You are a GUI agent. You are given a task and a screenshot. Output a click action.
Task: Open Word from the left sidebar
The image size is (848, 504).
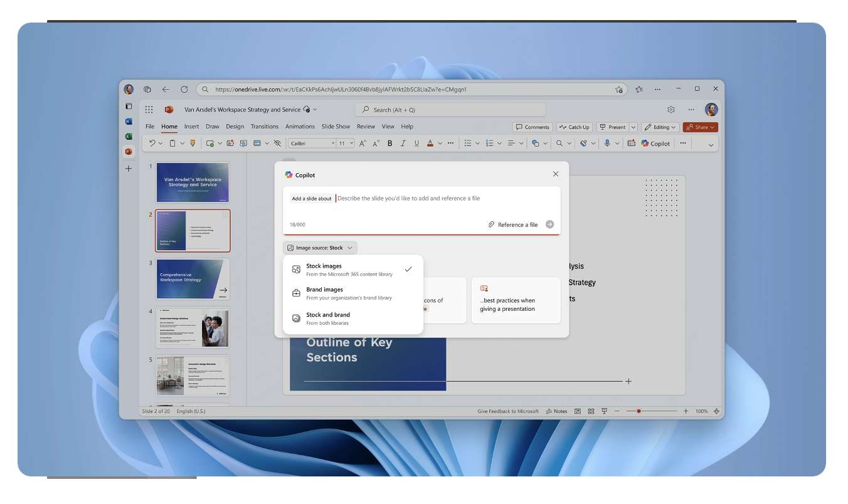click(129, 122)
